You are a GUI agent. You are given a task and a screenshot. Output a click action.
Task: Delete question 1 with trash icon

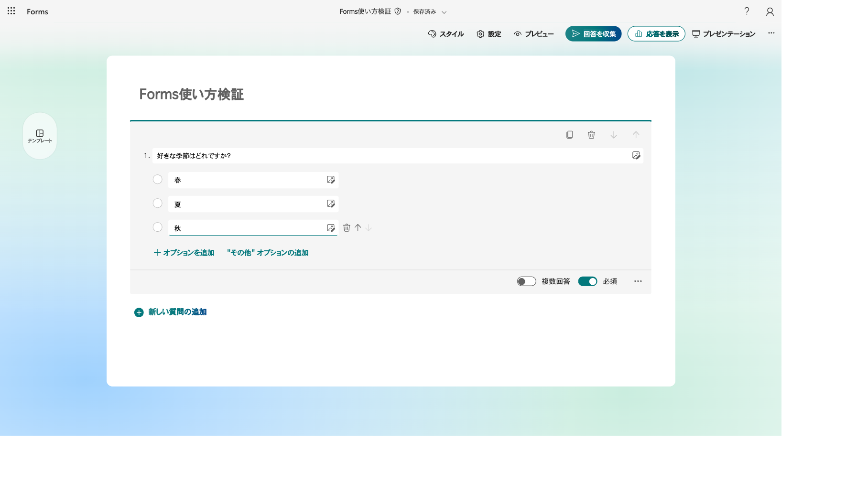pos(591,135)
